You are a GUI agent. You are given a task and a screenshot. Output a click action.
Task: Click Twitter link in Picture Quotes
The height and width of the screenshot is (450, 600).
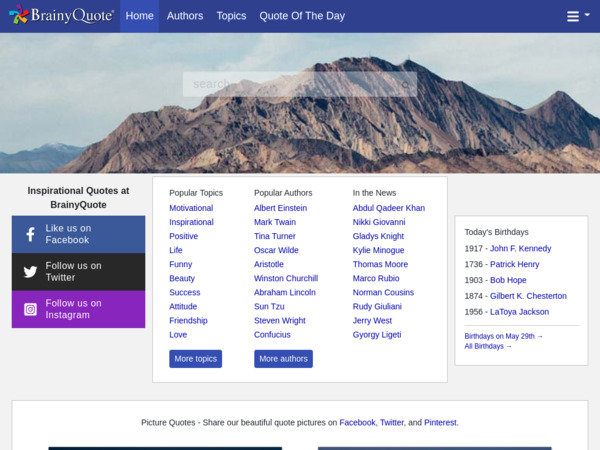[x=391, y=422]
